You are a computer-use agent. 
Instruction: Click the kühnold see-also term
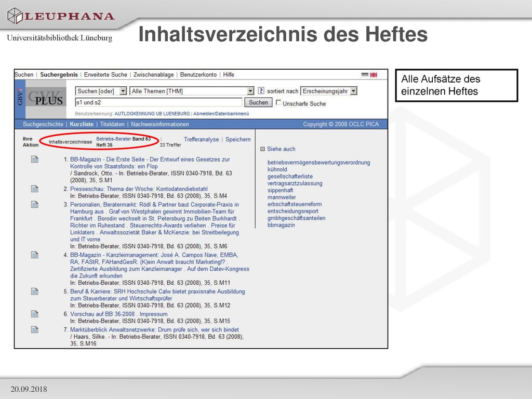(x=277, y=169)
